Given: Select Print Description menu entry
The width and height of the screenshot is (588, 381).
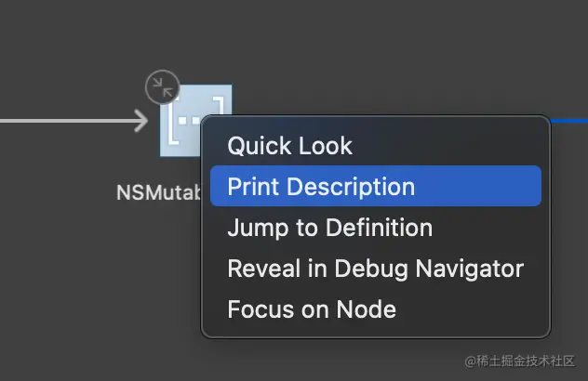Looking at the screenshot, I should (321, 186).
